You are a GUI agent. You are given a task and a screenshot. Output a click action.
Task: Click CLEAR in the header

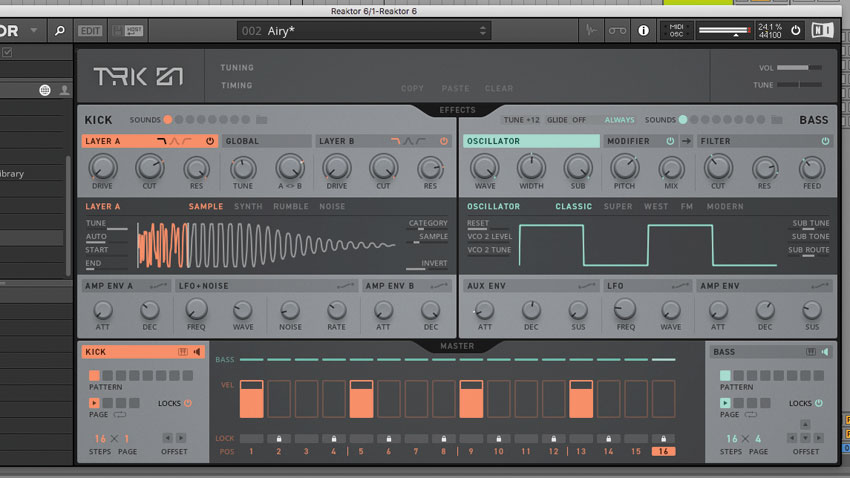pyautogui.click(x=499, y=88)
